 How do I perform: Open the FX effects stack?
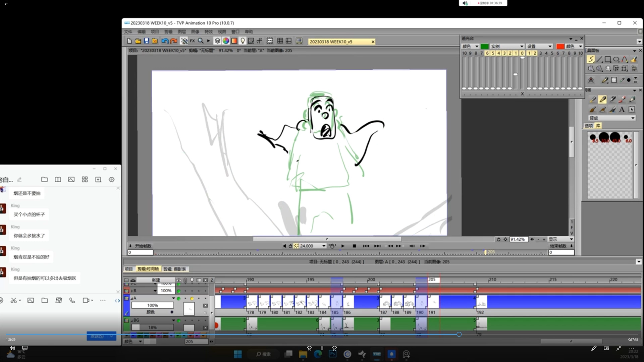[x=192, y=41]
